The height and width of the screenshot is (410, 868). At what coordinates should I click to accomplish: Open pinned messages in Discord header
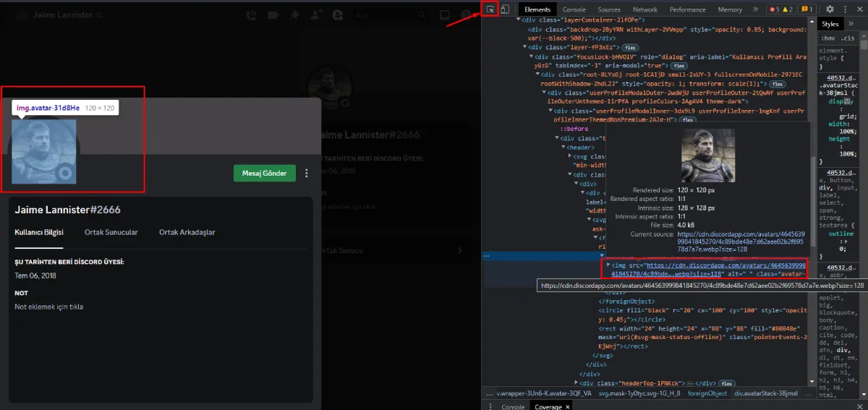[x=294, y=14]
